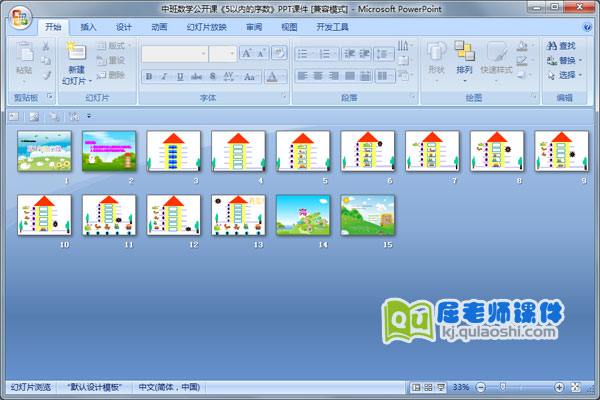Click zoom in plus button
Viewport: 600px width, 400px height.
(557, 387)
